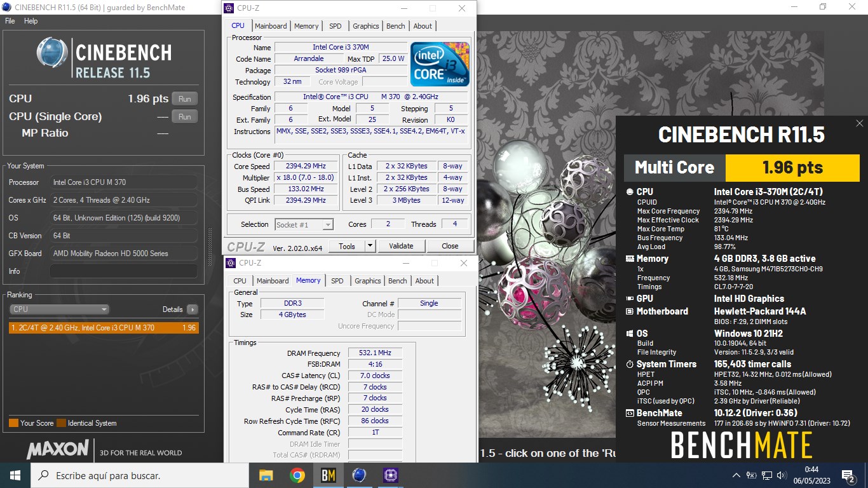Switch to Mainboard tab in upper CPU-Z window
Screen dimensions: 868x488
(271, 26)
